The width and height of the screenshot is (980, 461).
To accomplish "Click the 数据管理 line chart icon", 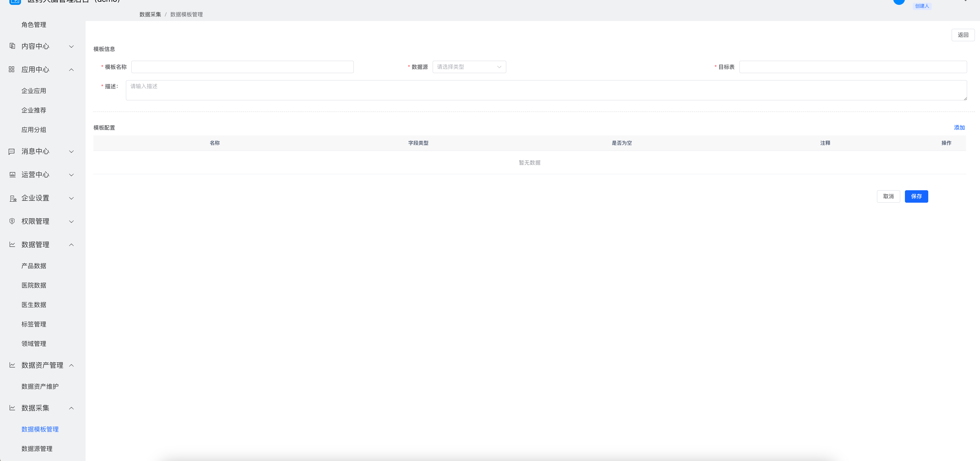I will [12, 245].
